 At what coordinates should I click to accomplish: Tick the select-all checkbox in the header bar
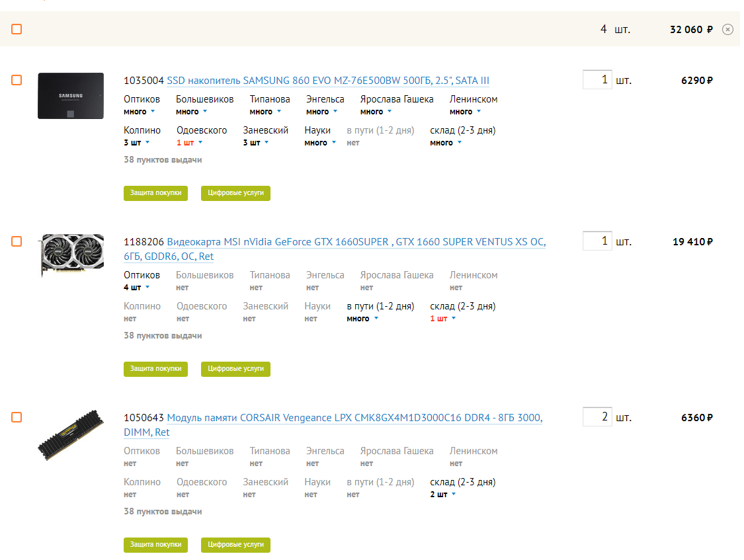point(17,29)
